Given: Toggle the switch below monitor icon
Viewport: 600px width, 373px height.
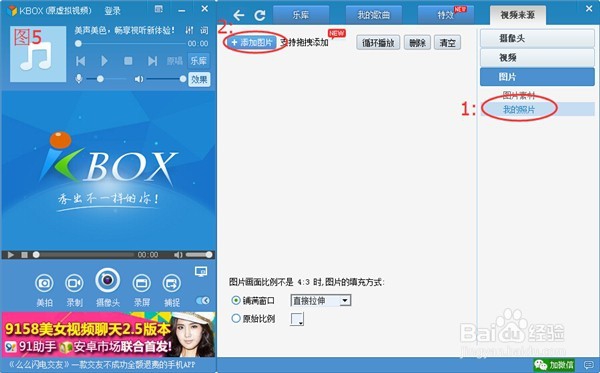Looking at the screenshot, I should tap(202, 301).
